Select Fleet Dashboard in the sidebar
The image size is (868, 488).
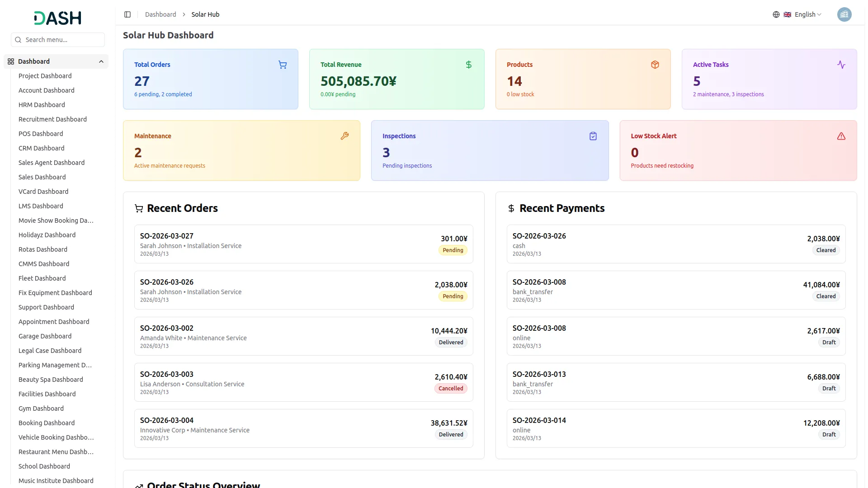tap(42, 278)
